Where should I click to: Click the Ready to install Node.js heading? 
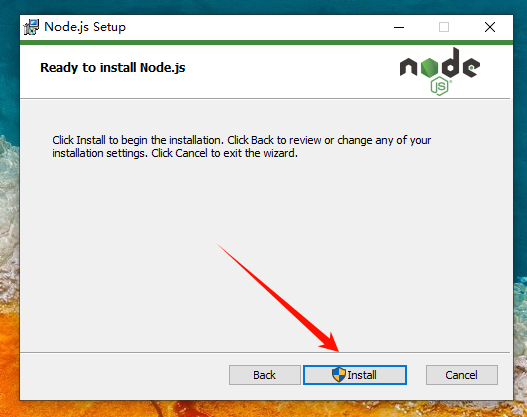point(113,68)
